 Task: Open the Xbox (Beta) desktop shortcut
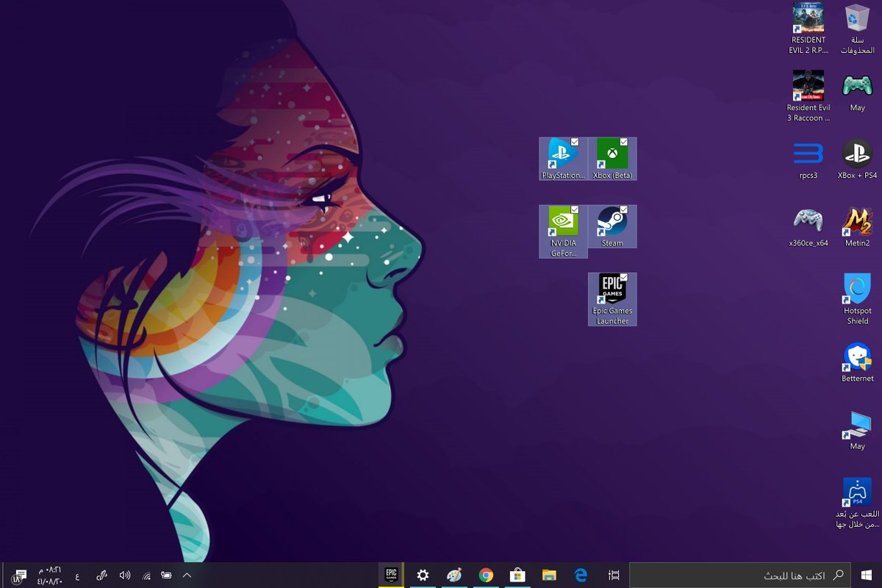pos(612,159)
